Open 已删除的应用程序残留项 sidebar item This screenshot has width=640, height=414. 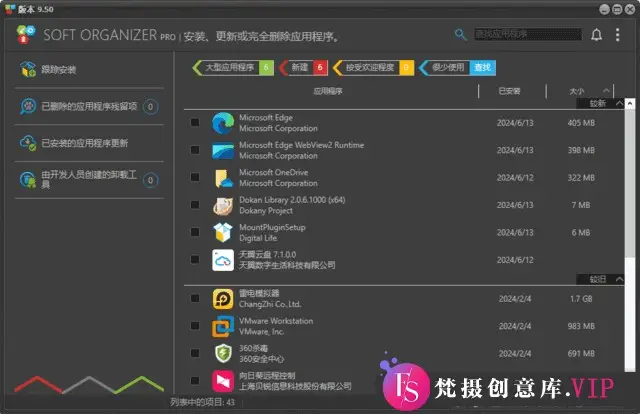[x=89, y=107]
